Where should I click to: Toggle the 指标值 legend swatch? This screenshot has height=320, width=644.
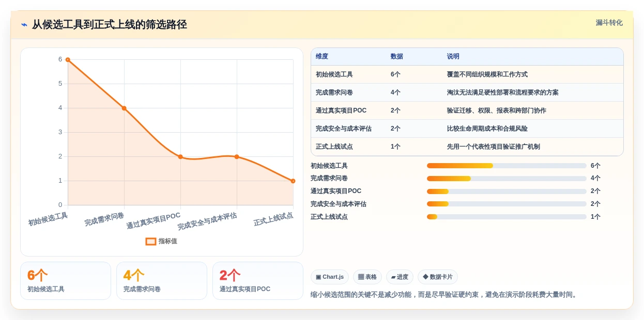point(151,241)
